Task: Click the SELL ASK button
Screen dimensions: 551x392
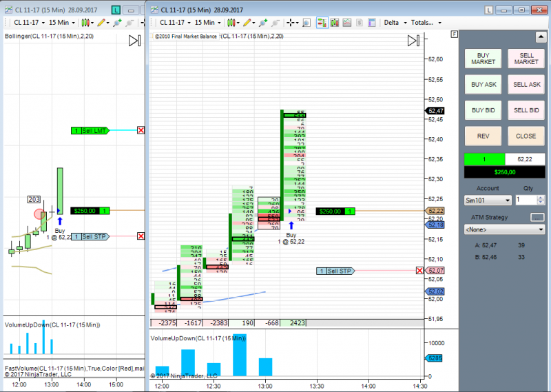Action: tap(526, 84)
